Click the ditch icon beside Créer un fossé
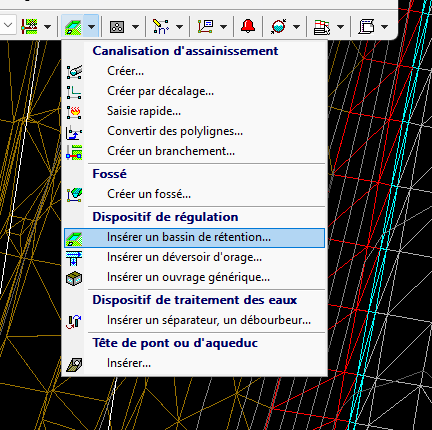 tap(74, 195)
